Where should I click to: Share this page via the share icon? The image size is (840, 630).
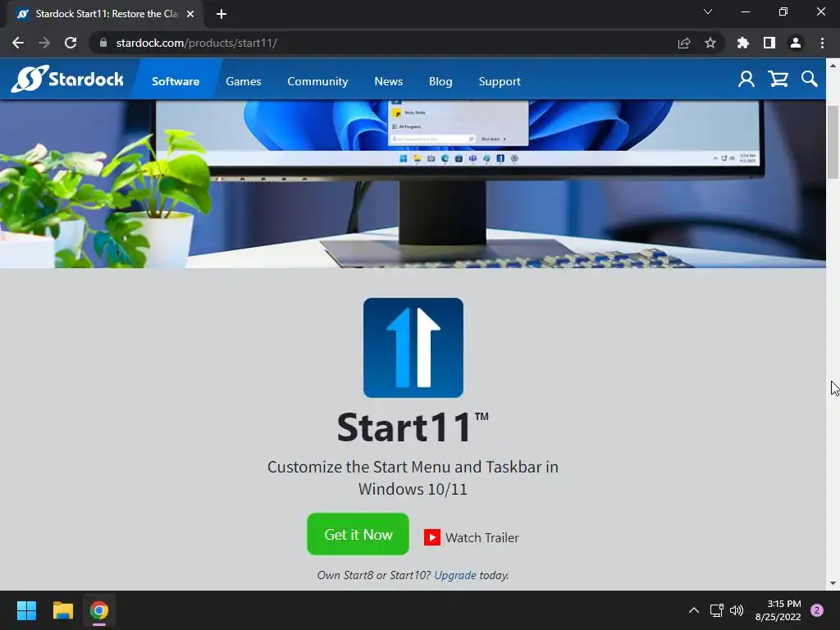point(684,43)
